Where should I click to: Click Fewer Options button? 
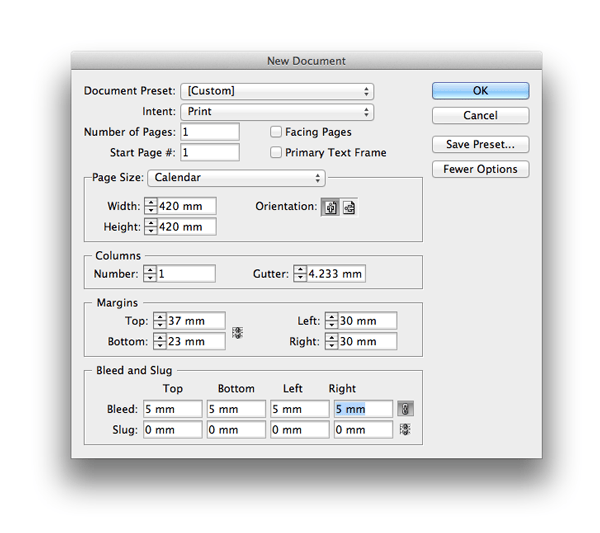[x=481, y=169]
